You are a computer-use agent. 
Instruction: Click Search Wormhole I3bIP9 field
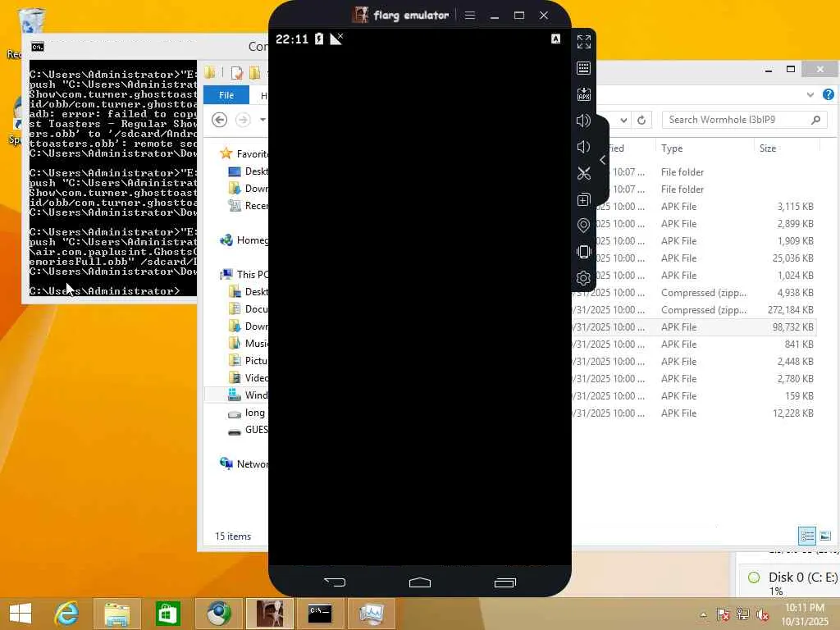click(x=744, y=120)
